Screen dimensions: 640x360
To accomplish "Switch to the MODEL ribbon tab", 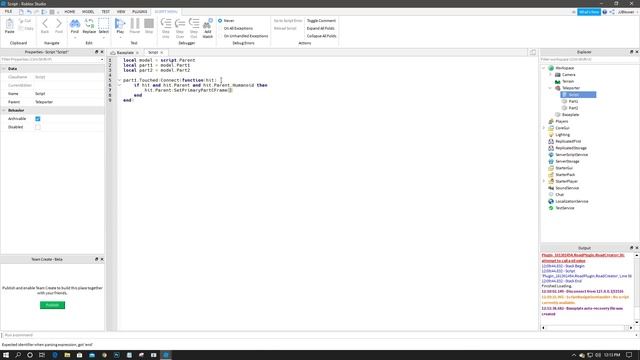I will tap(88, 12).
